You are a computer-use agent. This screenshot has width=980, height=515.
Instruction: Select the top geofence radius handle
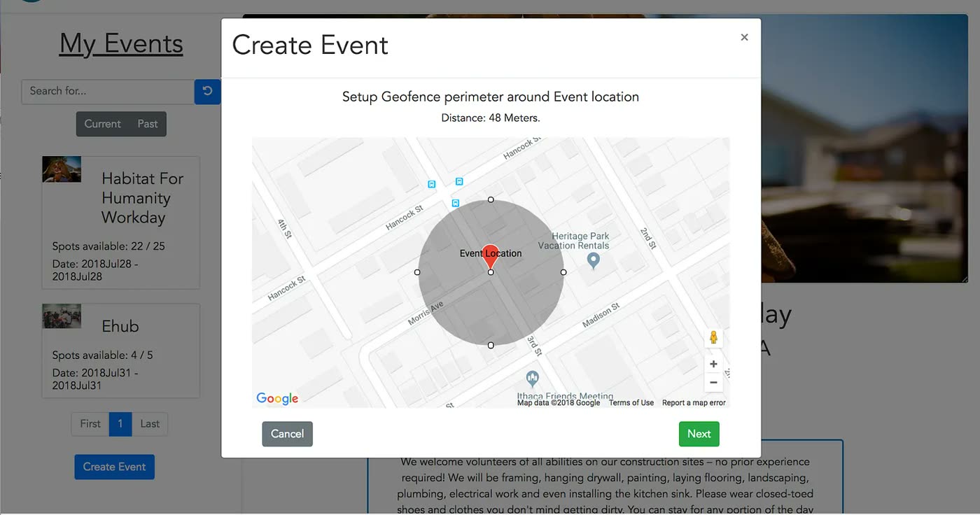tap(491, 199)
